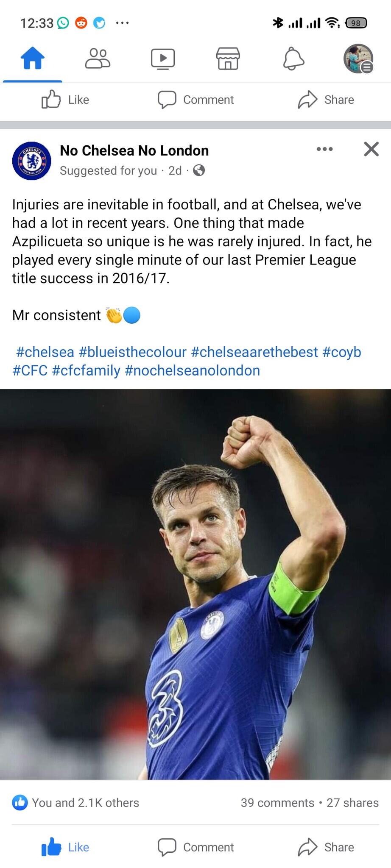Open the #nochelseanolondon hashtag

(x=192, y=370)
